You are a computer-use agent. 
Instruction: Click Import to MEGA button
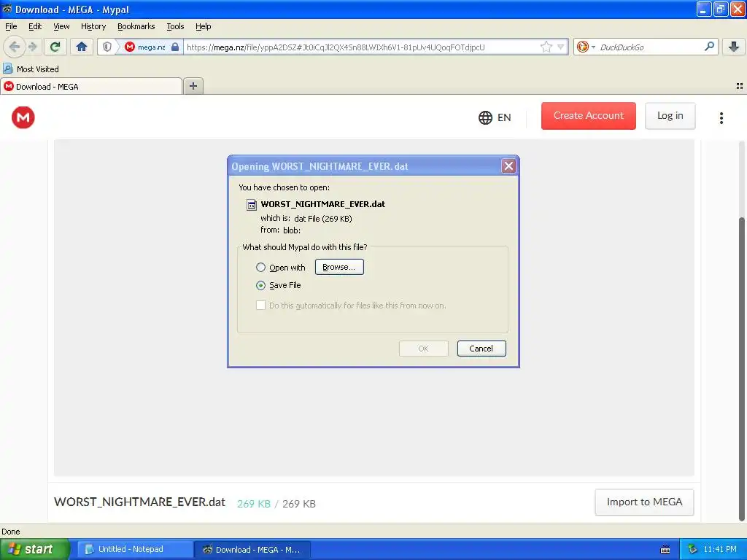(x=644, y=502)
